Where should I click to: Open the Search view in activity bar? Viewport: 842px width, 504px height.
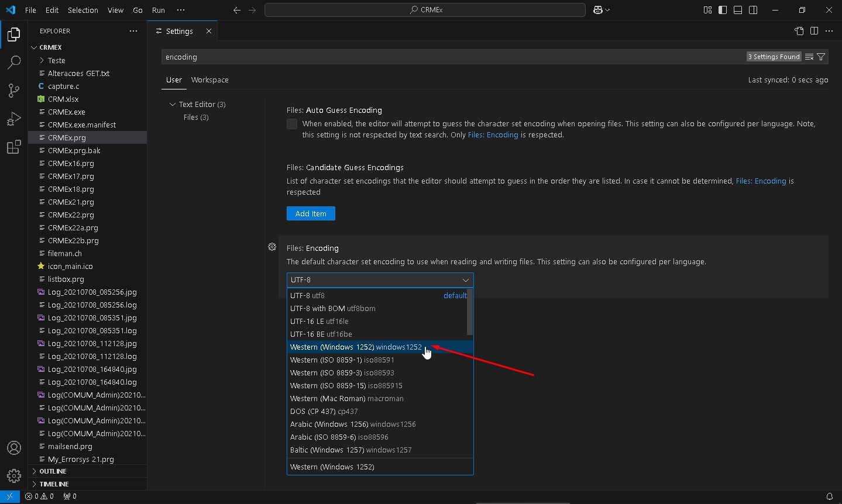coord(13,63)
